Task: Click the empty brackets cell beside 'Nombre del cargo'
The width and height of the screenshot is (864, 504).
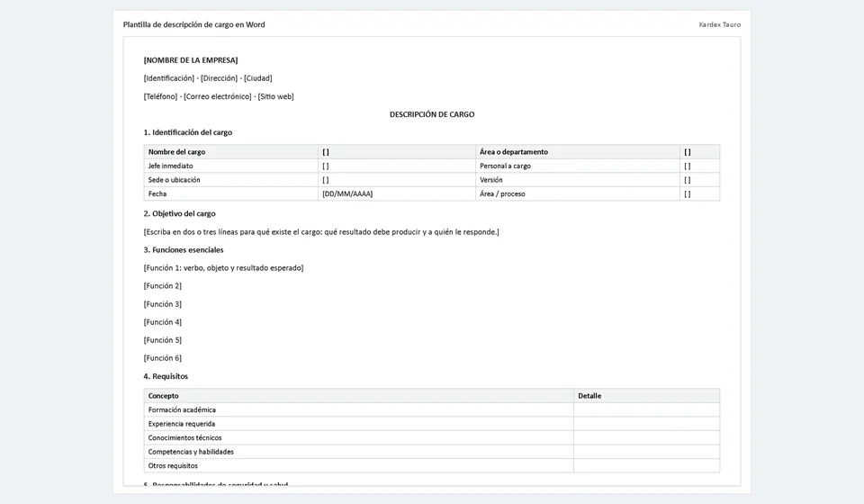Action: point(397,152)
